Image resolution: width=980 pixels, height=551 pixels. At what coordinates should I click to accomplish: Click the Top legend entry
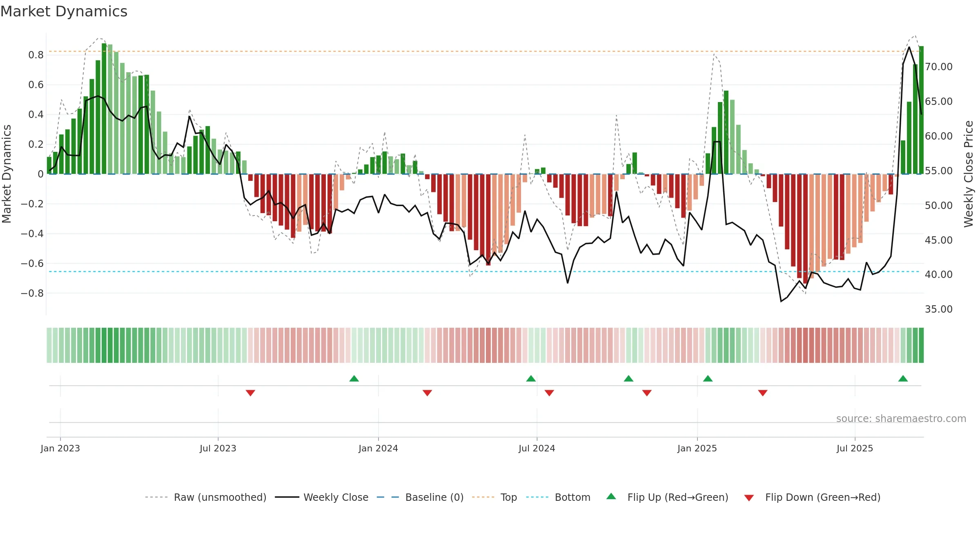click(x=494, y=497)
